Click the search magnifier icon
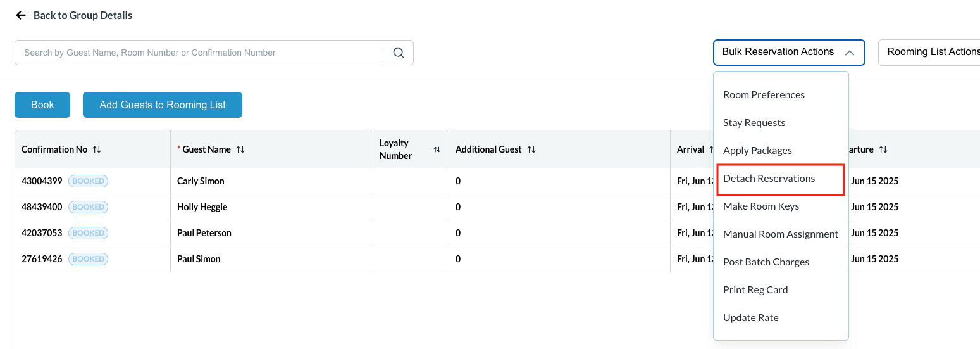 pyautogui.click(x=398, y=53)
